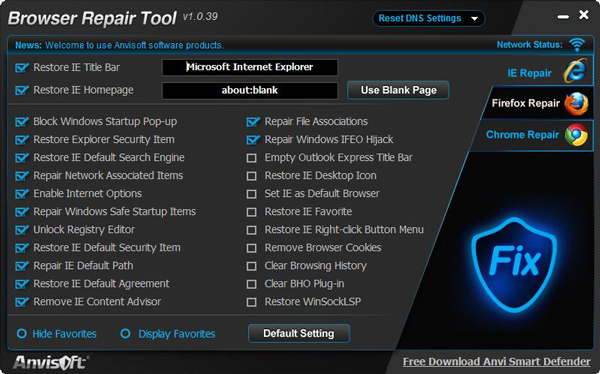
Task: Uncheck Block Windows Startup Pop-up
Action: pyautogui.click(x=21, y=122)
